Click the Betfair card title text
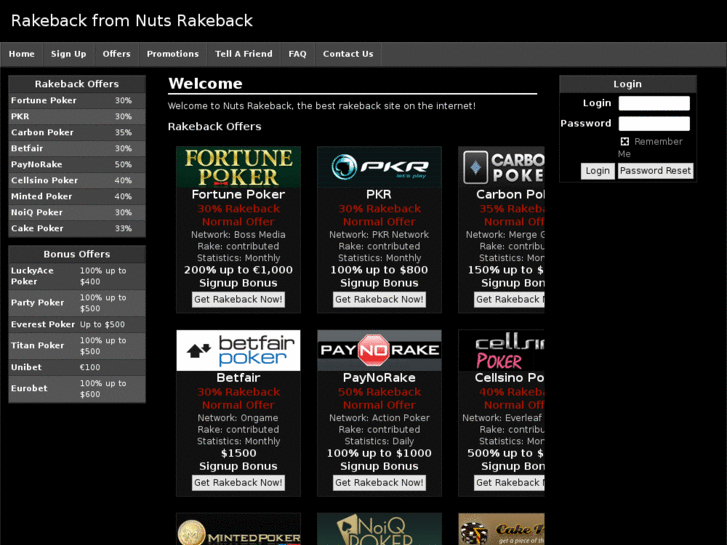The height and width of the screenshot is (545, 727). tap(238, 378)
